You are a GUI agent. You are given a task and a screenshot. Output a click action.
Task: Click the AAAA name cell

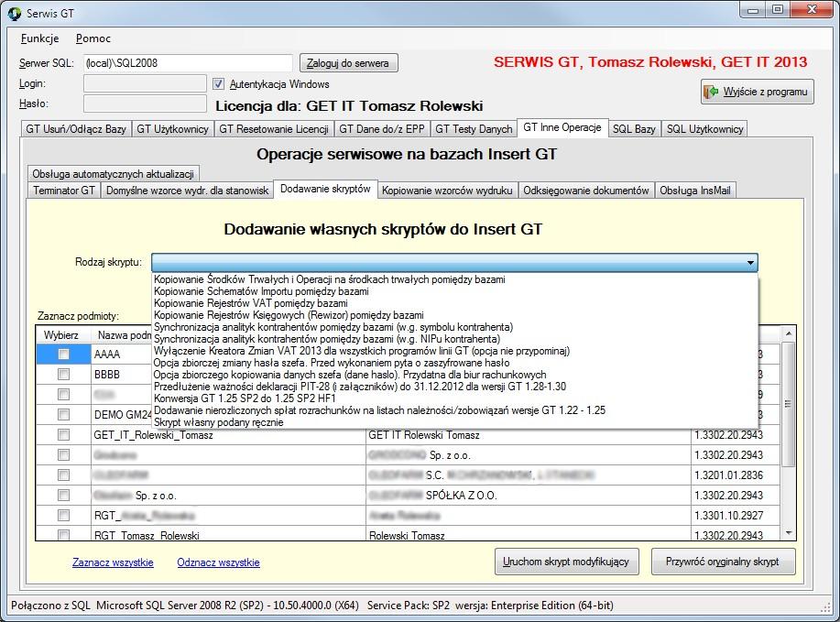point(122,355)
